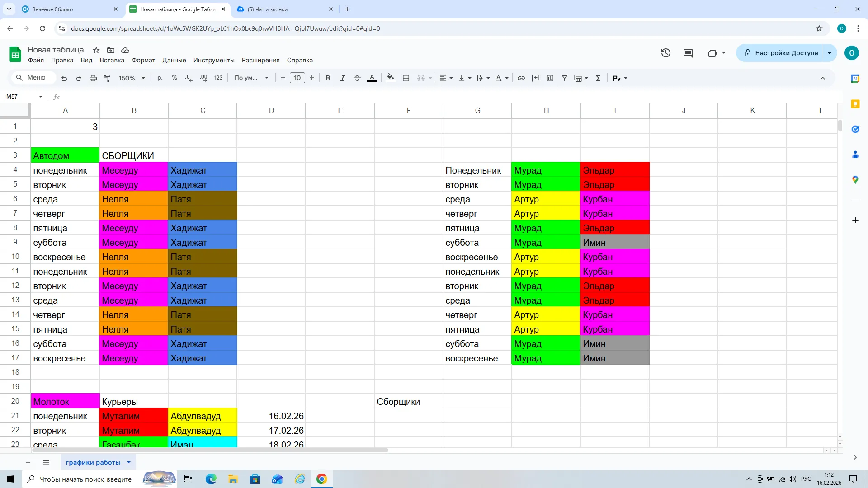Open the Вставка menu

[x=112, y=60]
